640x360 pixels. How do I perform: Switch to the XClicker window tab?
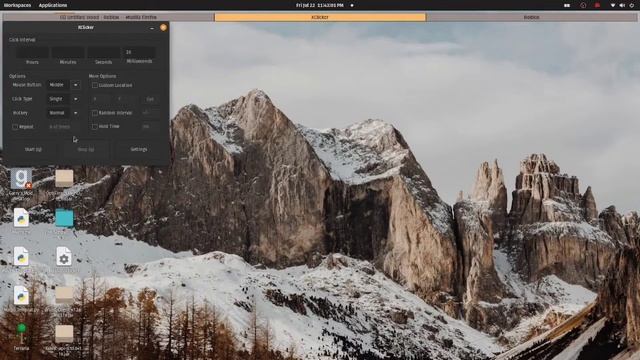320,17
